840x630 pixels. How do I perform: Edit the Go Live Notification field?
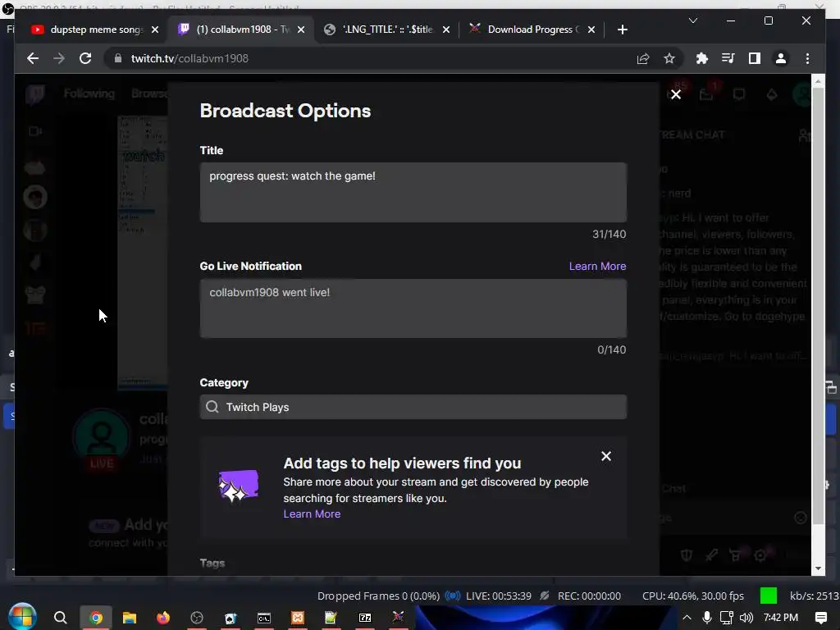click(x=413, y=308)
